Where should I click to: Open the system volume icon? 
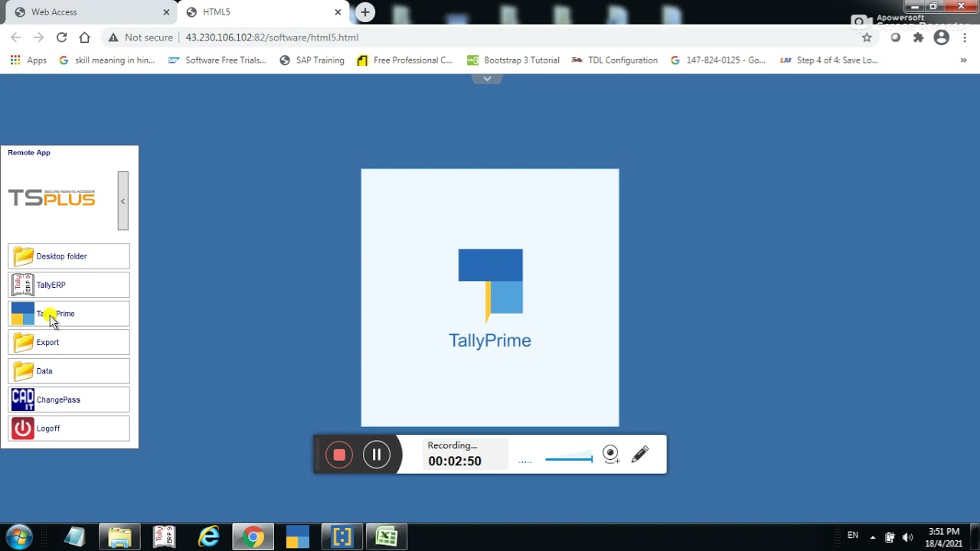pos(908,537)
